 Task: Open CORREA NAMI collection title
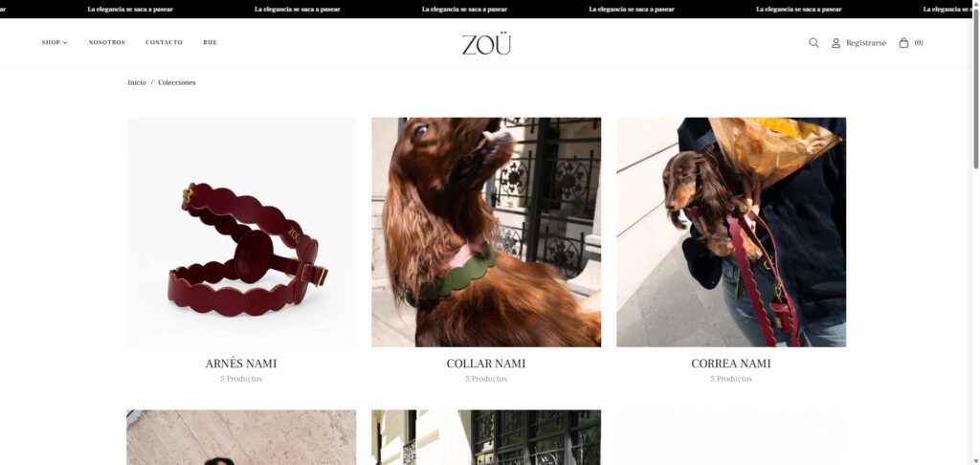point(731,364)
